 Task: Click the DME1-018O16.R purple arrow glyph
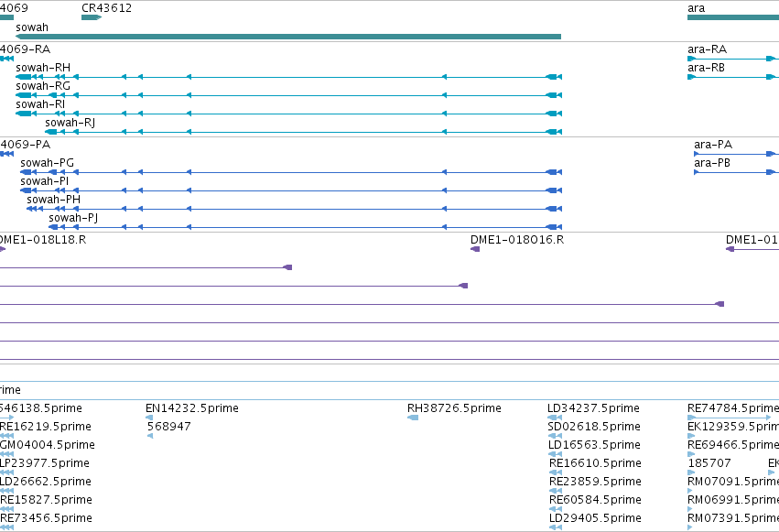475,249
